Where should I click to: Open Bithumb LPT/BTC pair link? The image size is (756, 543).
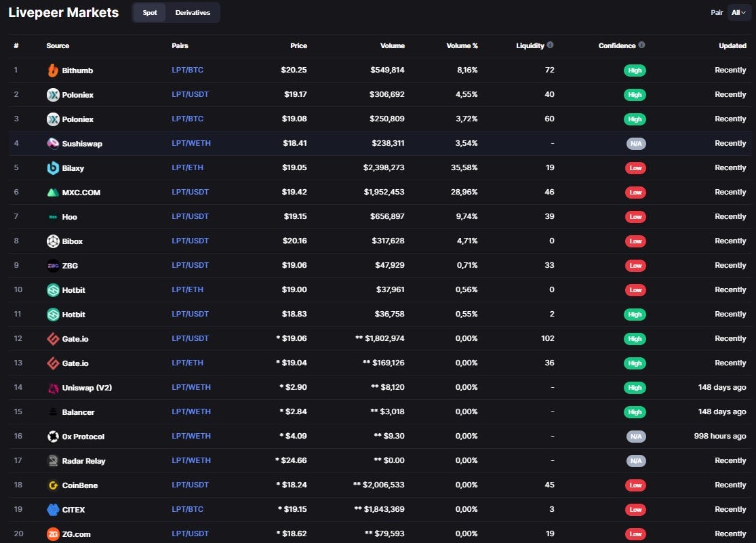click(x=188, y=70)
